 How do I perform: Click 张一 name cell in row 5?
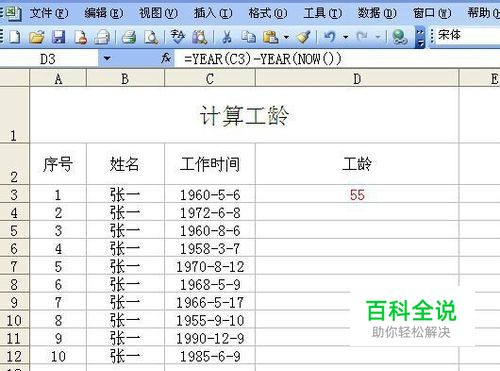point(125,231)
